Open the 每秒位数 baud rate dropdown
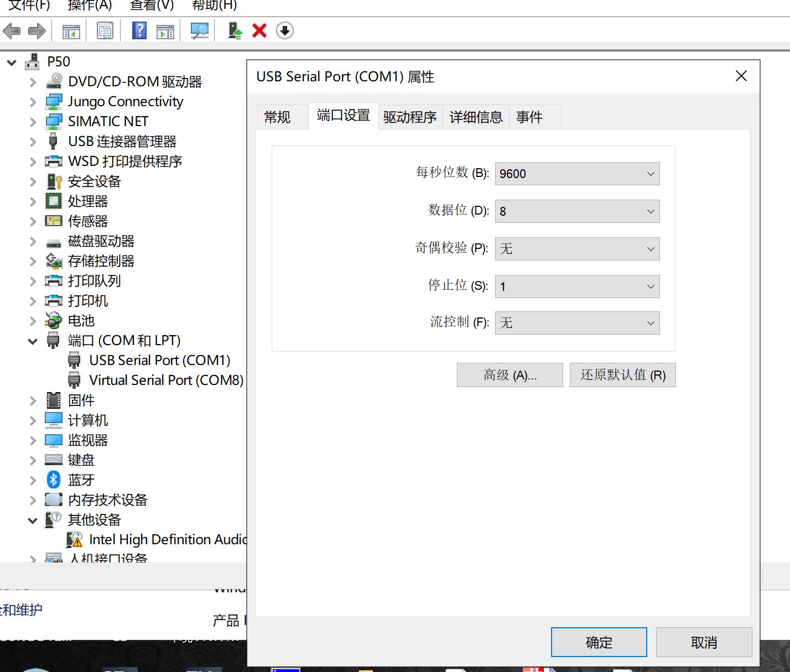 tap(577, 174)
